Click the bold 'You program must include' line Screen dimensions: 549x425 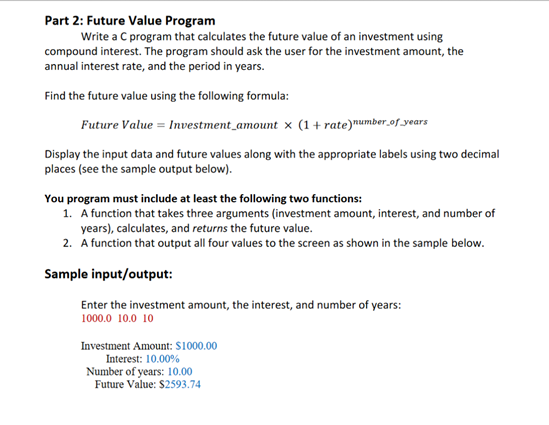pos(203,198)
